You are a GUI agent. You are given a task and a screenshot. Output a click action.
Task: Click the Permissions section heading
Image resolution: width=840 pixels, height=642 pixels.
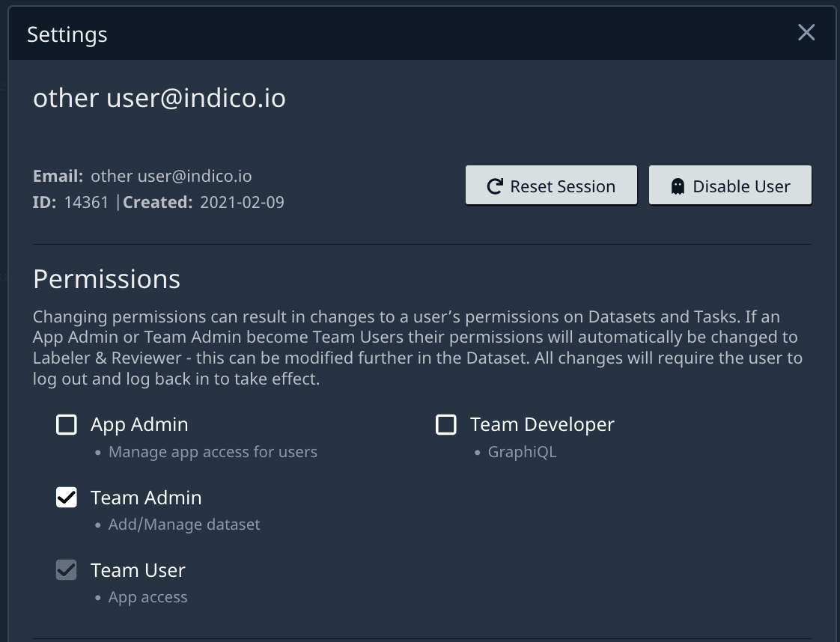click(x=106, y=279)
